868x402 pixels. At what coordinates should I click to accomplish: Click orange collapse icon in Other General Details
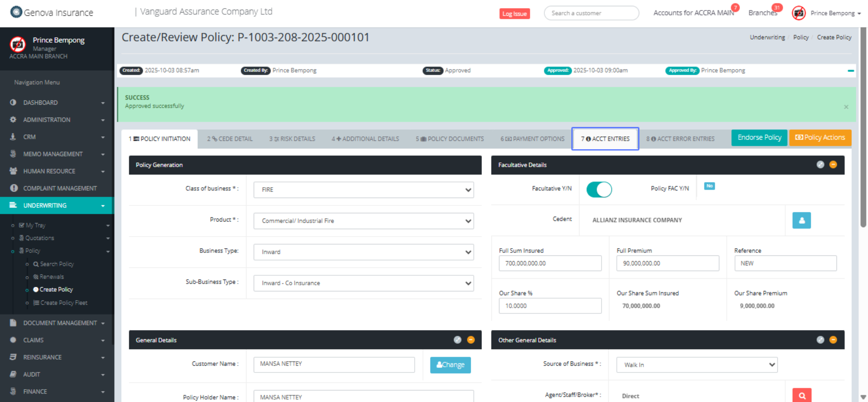833,340
